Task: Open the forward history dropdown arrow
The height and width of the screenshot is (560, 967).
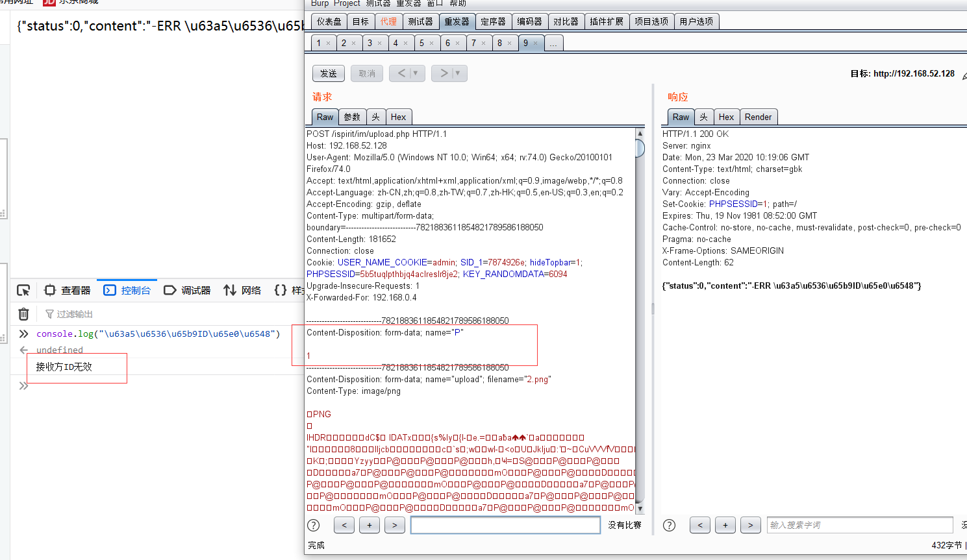Action: click(458, 73)
